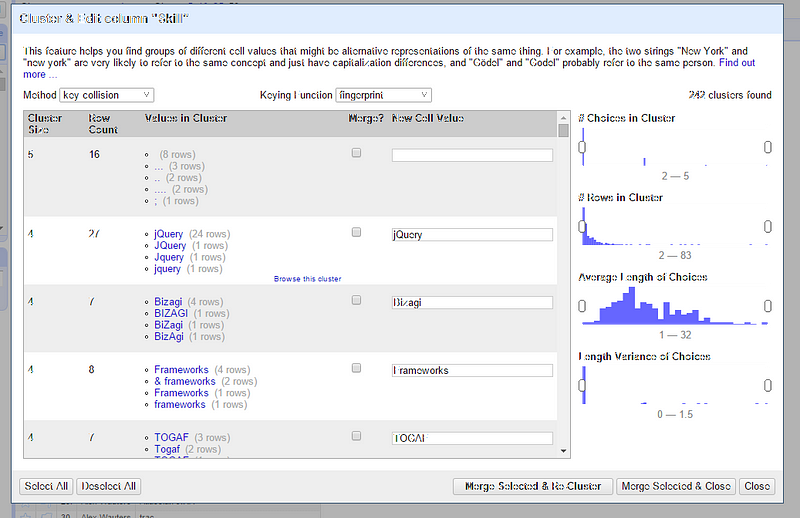Tick the Merge checkbox for jQuery cluster

click(x=356, y=232)
